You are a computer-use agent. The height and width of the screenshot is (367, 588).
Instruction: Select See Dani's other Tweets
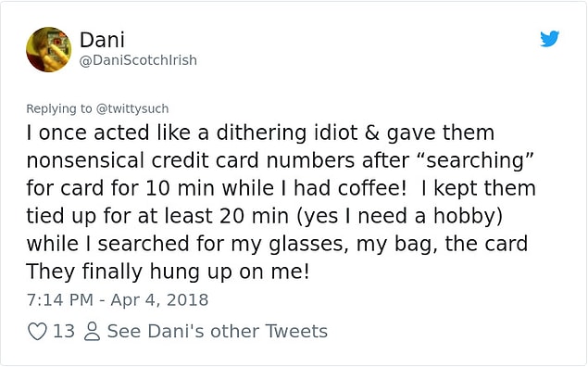click(218, 332)
